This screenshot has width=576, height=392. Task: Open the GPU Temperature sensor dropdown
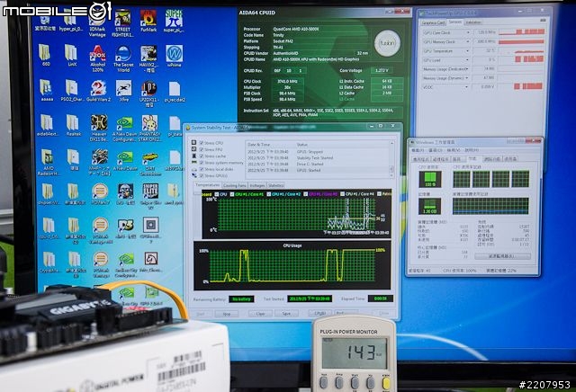coord(468,51)
